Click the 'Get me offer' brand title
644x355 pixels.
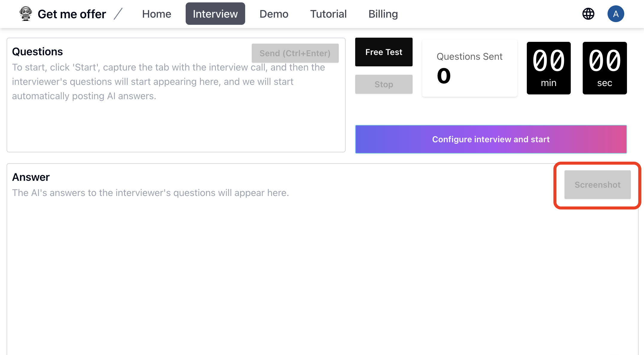[72, 14]
